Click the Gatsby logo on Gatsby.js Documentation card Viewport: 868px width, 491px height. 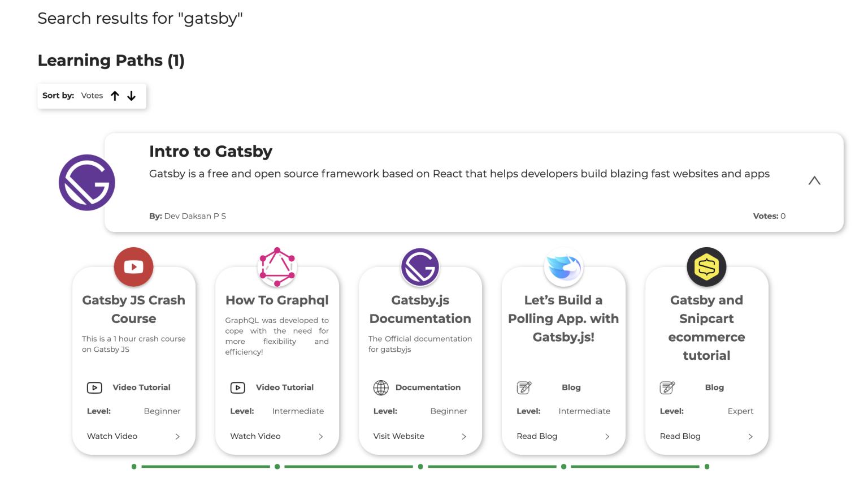click(x=420, y=267)
